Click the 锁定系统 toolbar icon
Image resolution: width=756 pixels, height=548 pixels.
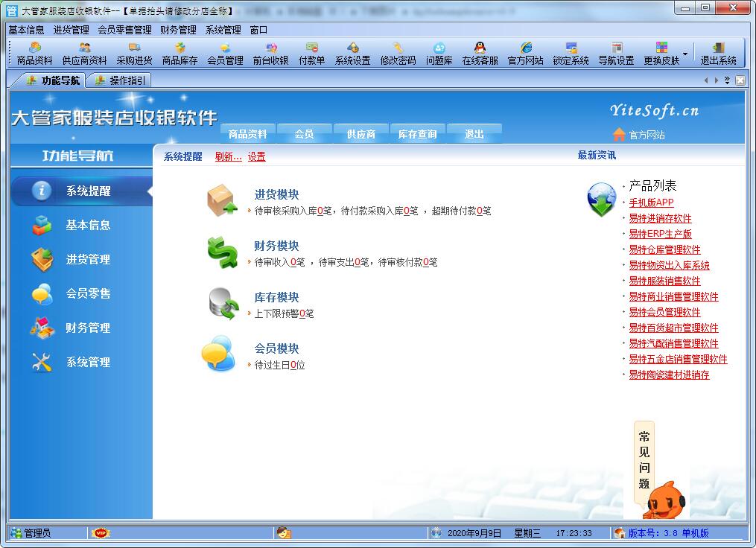(571, 54)
